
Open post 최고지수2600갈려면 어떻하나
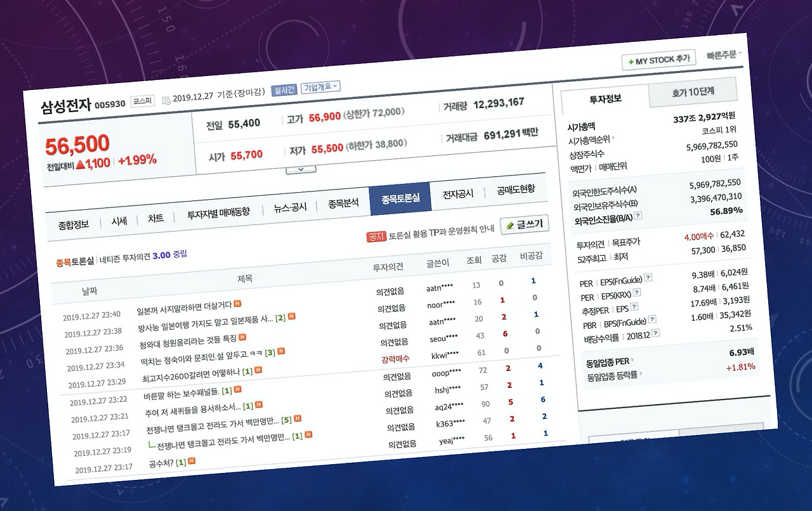pyautogui.click(x=191, y=375)
